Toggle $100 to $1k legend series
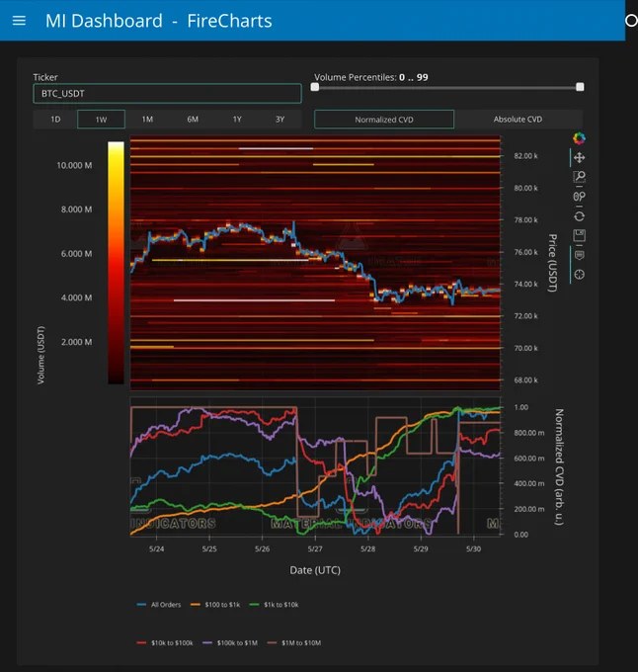 click(215, 604)
